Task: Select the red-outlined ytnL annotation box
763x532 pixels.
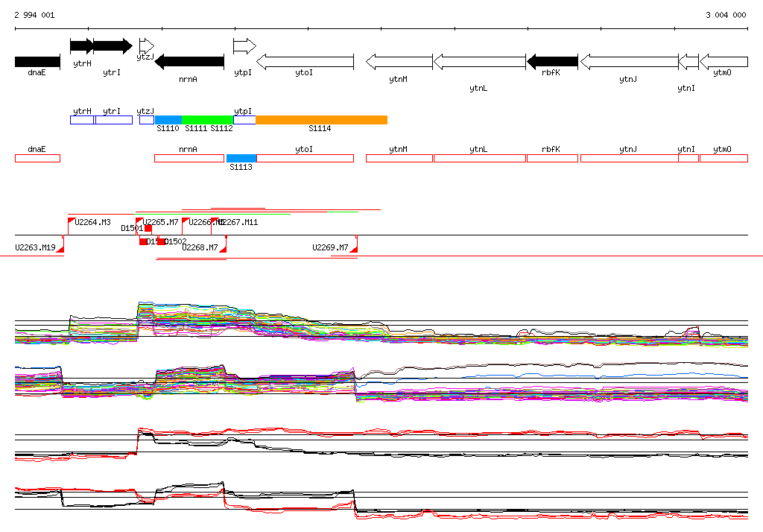Action: (x=479, y=158)
